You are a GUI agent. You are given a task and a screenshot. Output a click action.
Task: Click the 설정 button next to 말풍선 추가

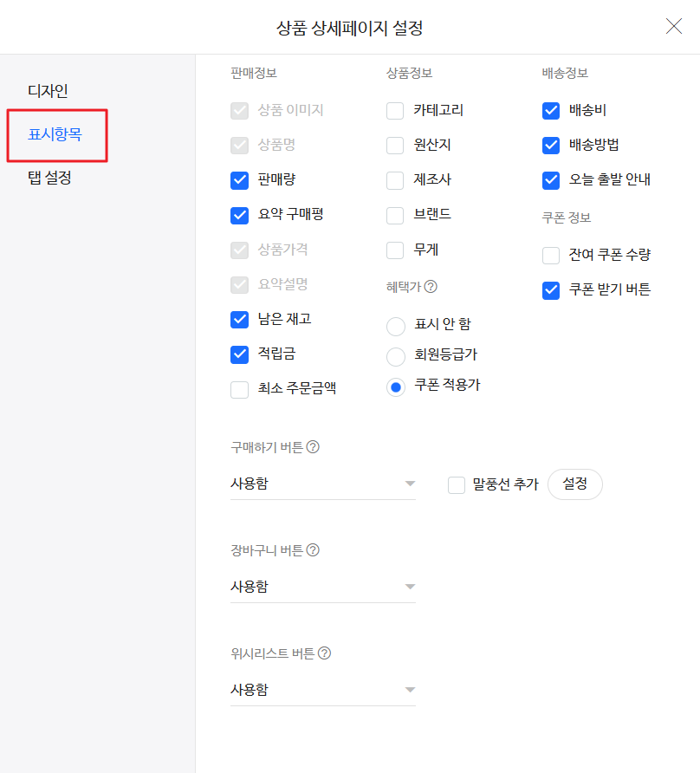pos(574,484)
